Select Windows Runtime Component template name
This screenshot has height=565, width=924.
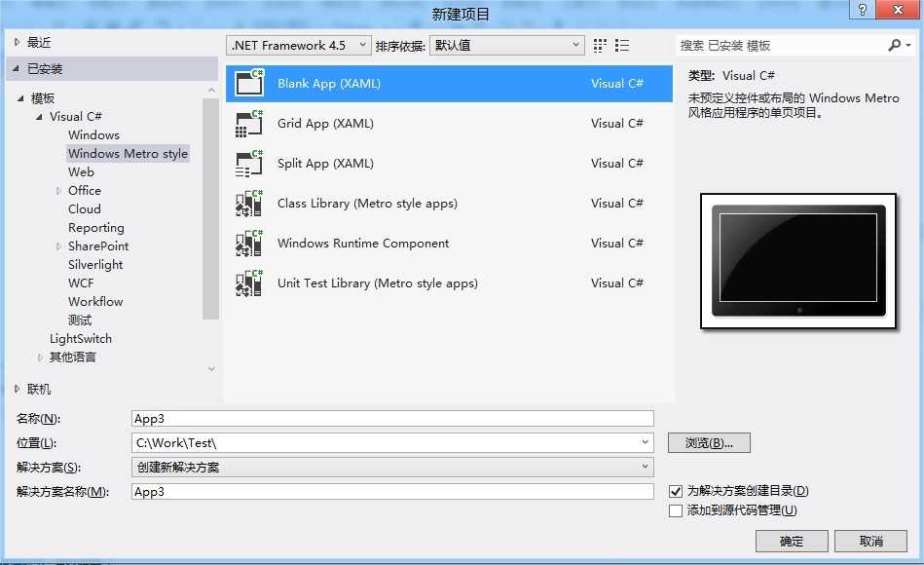pyautogui.click(x=363, y=243)
